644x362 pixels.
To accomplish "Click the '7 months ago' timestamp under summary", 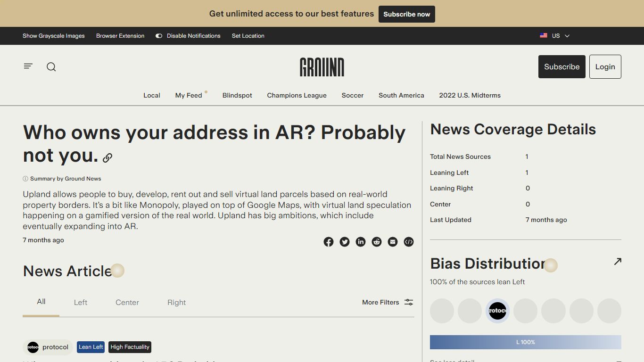I will pyautogui.click(x=43, y=240).
